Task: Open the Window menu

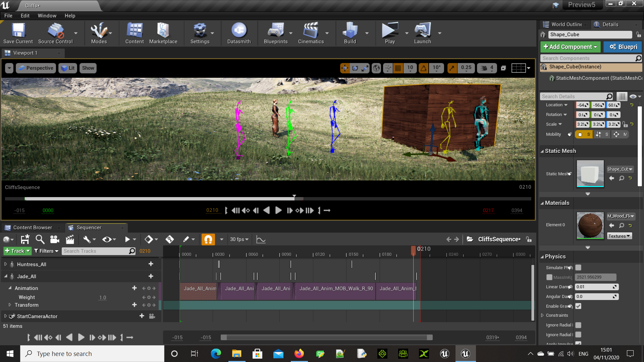Action: tap(47, 16)
